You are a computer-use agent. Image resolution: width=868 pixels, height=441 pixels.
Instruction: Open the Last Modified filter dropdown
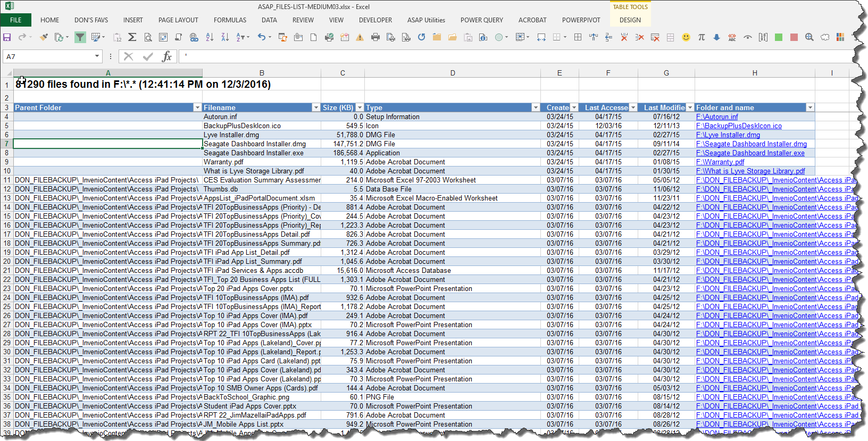(x=690, y=107)
